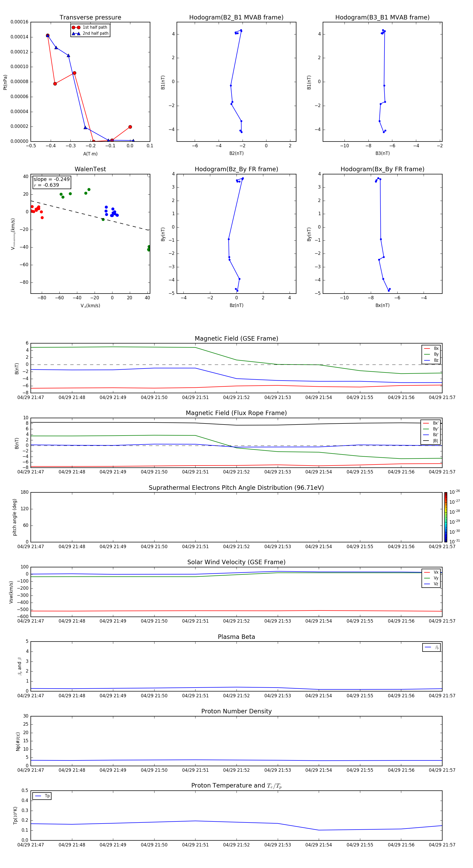Click the 'V_A(km/s)' x-axis label

(90, 306)
